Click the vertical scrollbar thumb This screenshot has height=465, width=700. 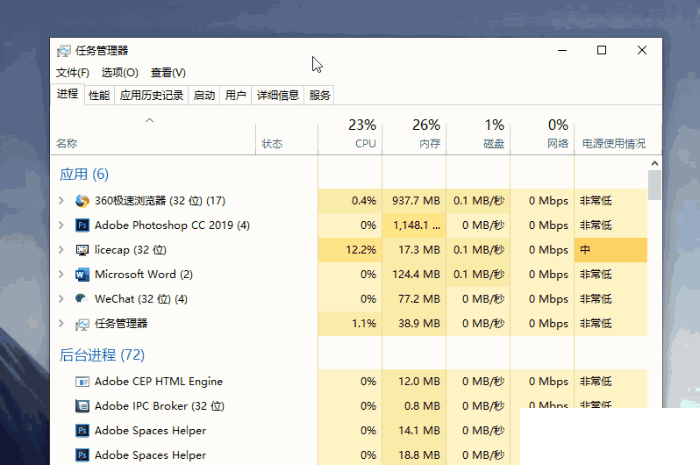pos(654,185)
